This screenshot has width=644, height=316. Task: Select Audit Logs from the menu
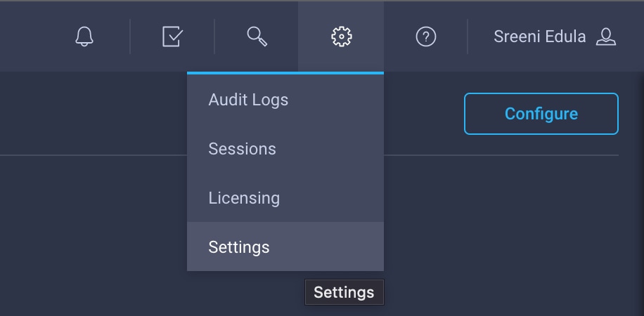click(285, 100)
